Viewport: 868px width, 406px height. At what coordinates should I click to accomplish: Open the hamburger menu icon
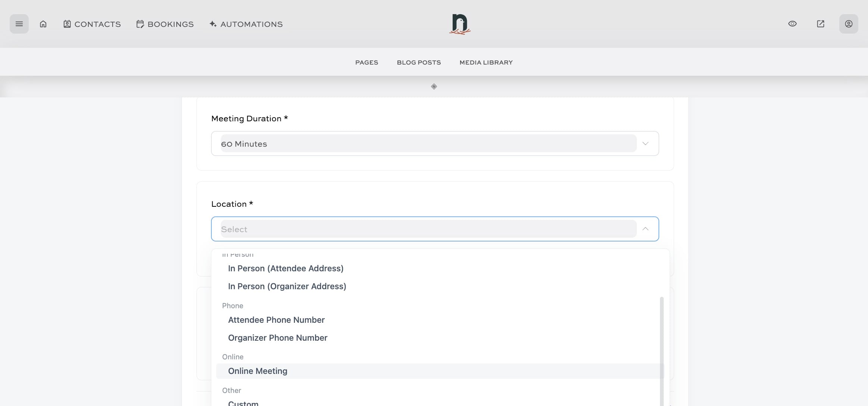(19, 24)
